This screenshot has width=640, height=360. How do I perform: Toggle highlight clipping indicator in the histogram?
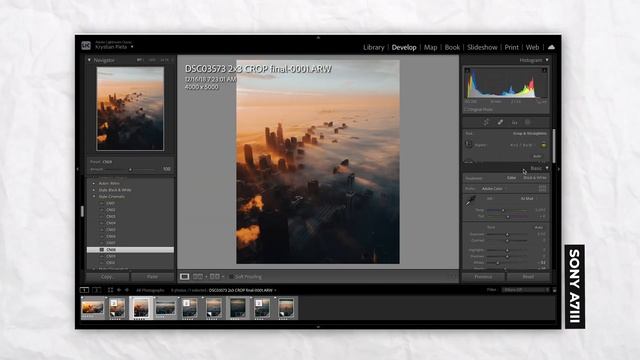pyautogui.click(x=544, y=71)
